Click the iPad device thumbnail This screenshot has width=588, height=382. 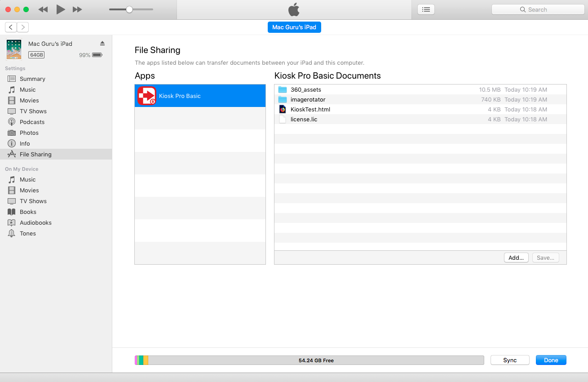pyautogui.click(x=14, y=49)
